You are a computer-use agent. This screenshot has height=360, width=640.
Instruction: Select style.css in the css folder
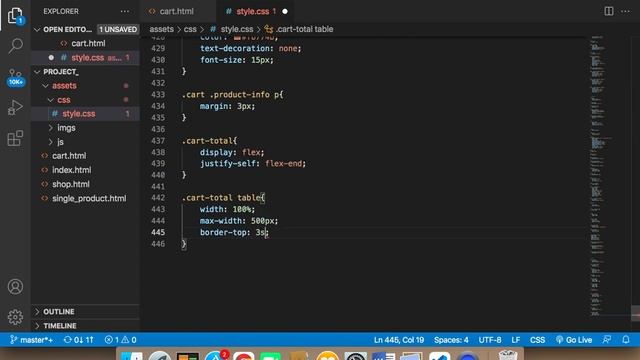click(78, 114)
